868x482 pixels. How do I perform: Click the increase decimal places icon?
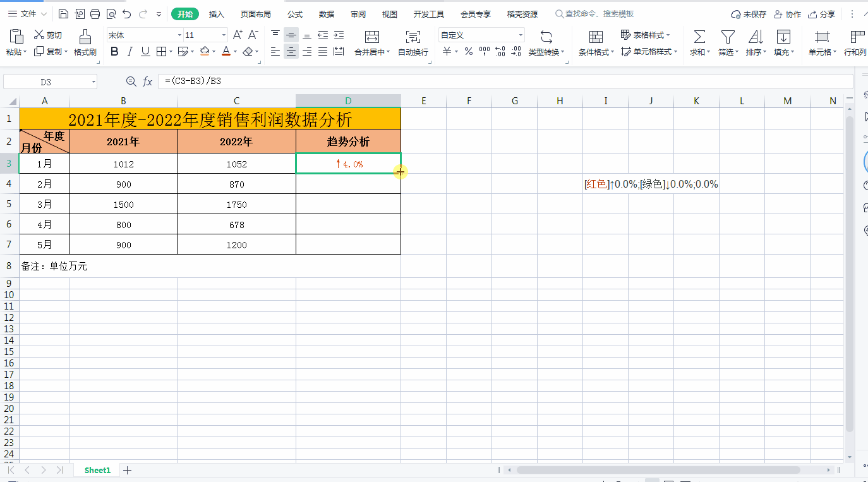click(x=500, y=52)
